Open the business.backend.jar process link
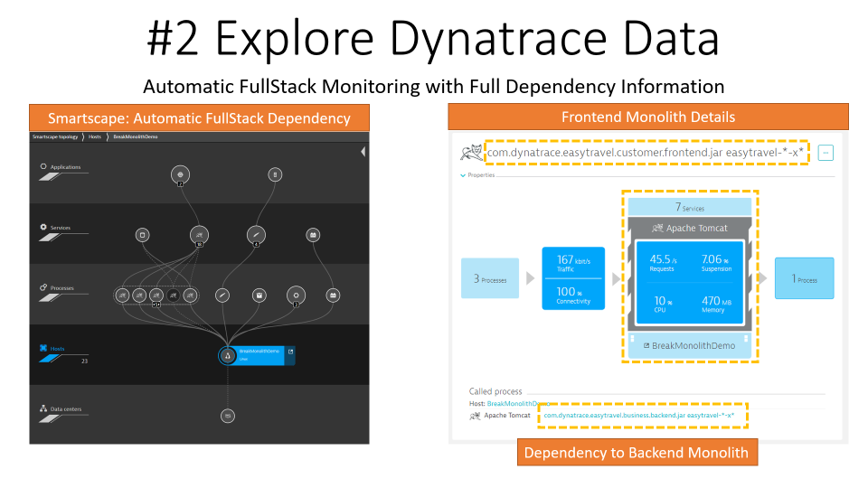Image resolution: width=868 pixels, height=488 pixels. tap(639, 416)
